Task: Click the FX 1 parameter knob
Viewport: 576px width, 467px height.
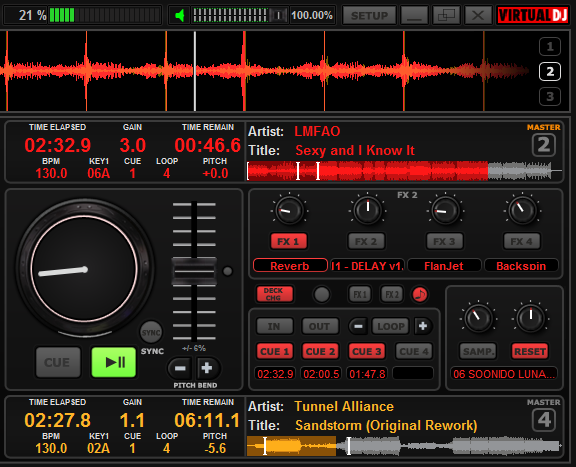Action: (x=289, y=211)
